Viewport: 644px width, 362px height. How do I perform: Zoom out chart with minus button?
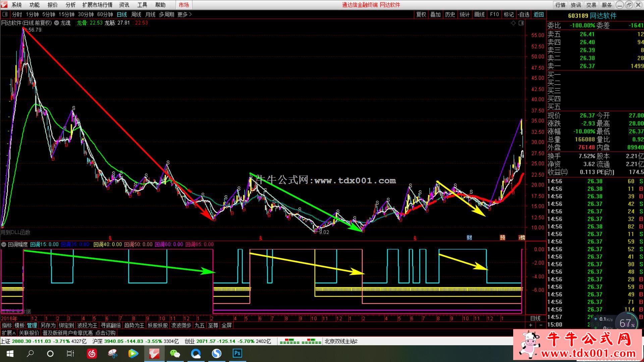[541, 325]
